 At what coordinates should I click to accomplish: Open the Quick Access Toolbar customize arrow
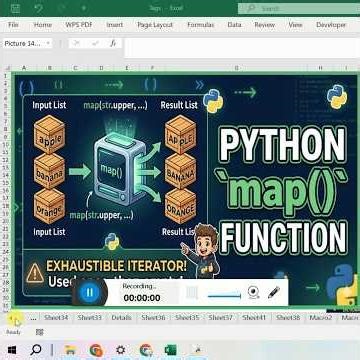click(x=84, y=8)
